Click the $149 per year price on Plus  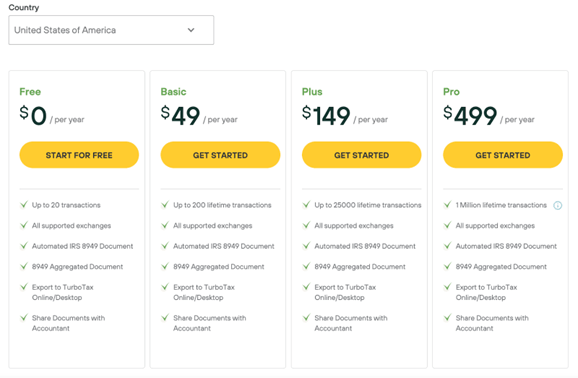click(345, 116)
